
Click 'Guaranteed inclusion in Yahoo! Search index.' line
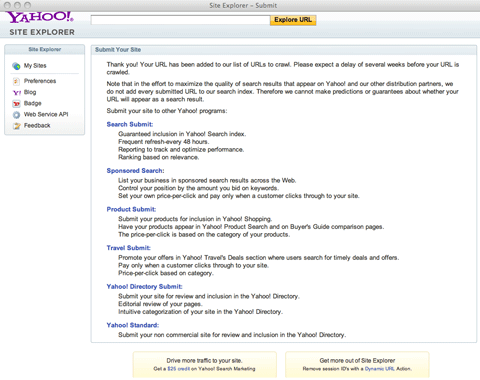(x=182, y=134)
